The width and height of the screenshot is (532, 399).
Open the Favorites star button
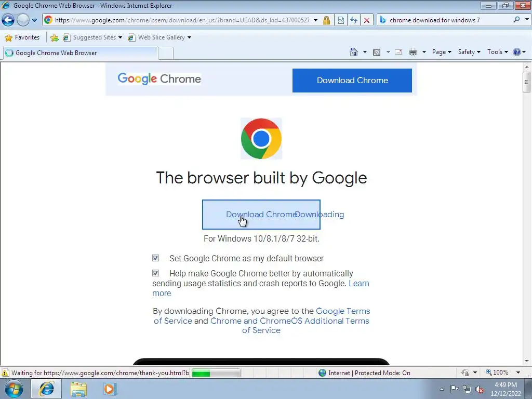22,37
